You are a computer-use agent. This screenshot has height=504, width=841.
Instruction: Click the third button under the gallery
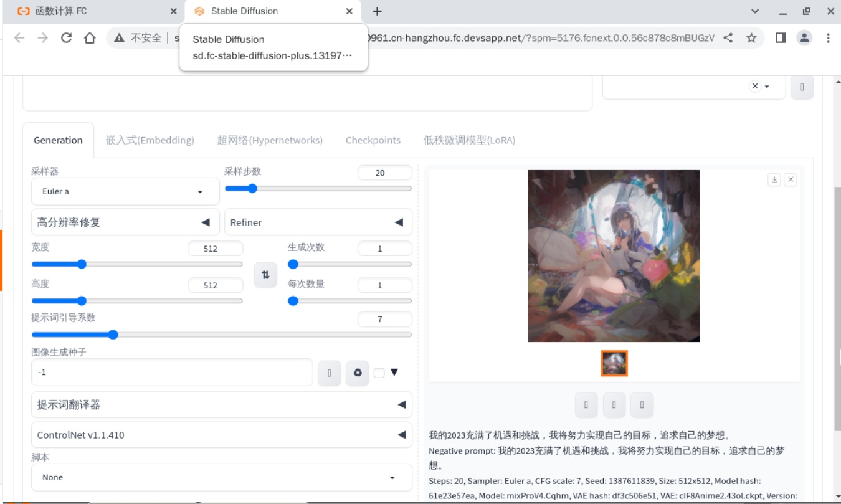pos(642,404)
